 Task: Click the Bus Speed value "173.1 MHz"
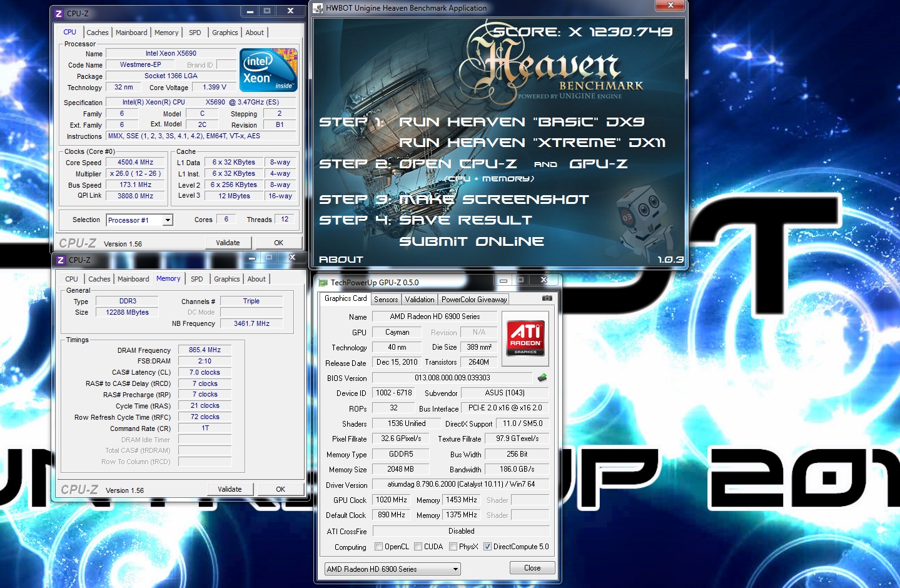(x=135, y=185)
